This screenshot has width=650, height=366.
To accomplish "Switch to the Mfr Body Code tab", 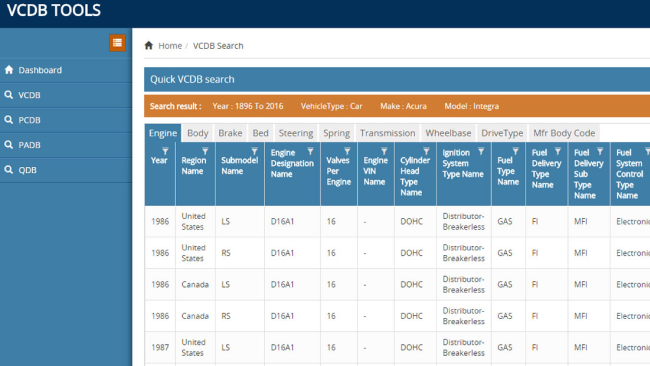I will coord(564,133).
